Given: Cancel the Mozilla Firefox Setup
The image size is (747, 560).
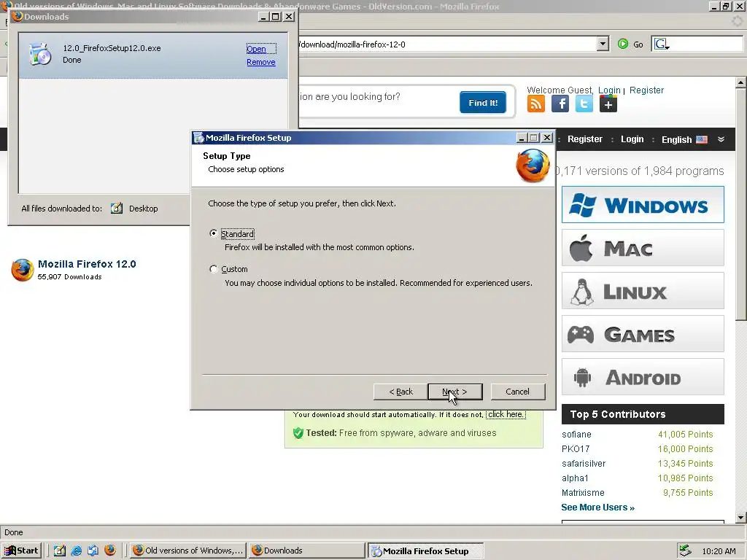Looking at the screenshot, I should click(518, 392).
